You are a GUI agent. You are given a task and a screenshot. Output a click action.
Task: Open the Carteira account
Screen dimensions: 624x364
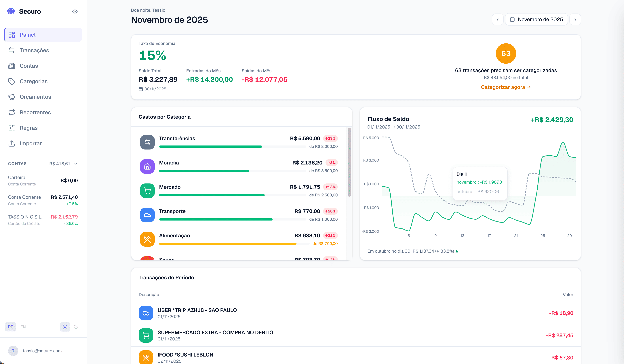pos(43,181)
